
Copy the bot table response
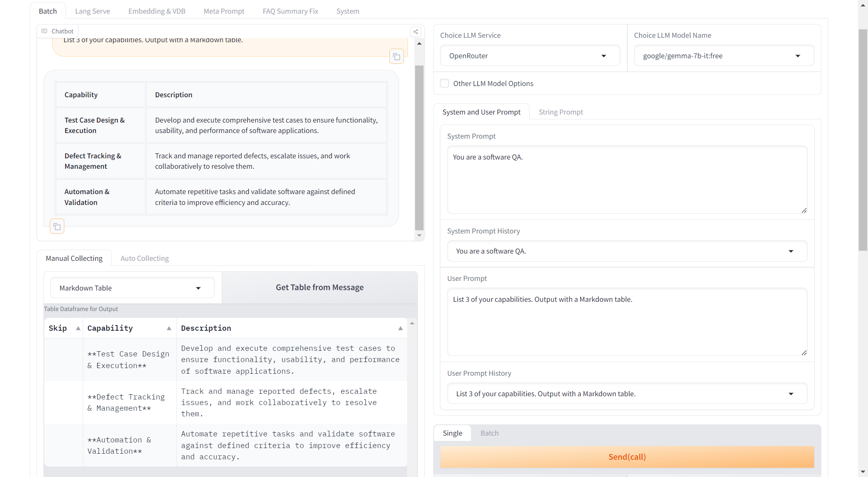tap(57, 227)
